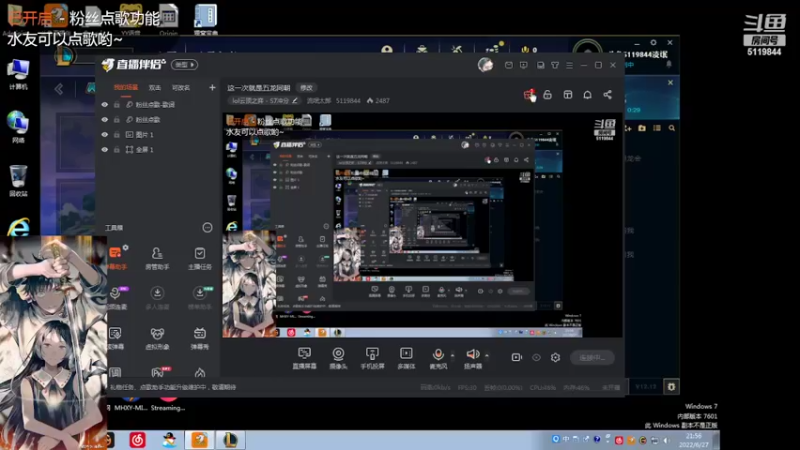Open the 主播任务 tool

coord(199,258)
